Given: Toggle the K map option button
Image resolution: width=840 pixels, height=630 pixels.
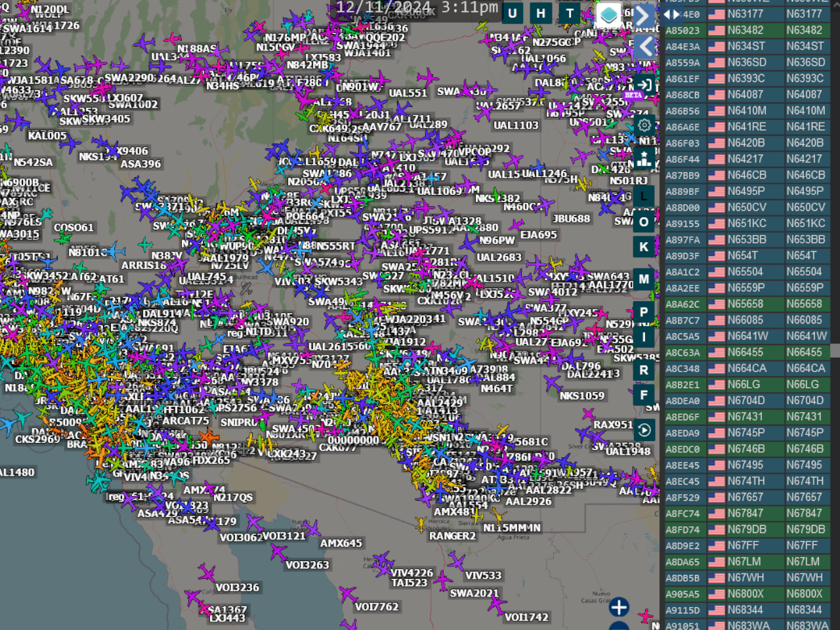Looking at the screenshot, I should (x=644, y=247).
